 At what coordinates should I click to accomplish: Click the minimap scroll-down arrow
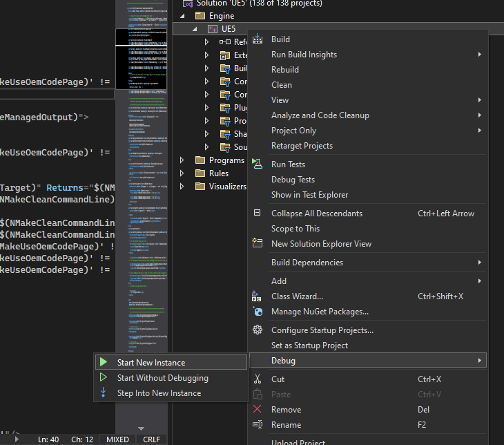point(141,428)
